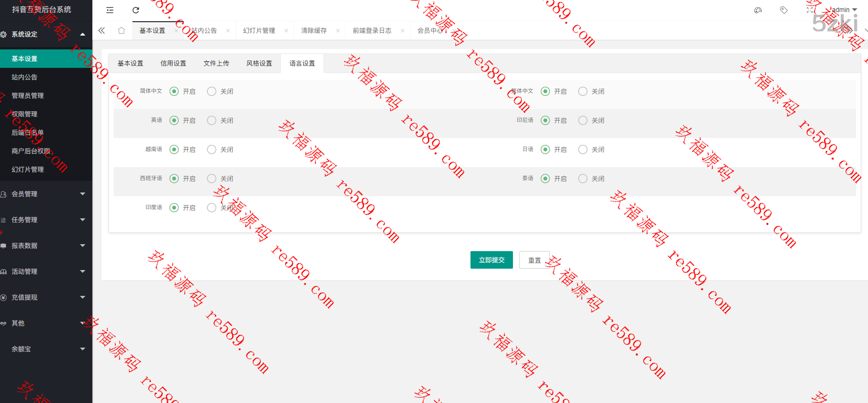Viewport: 868px width, 403px height.
Task: Click the 立即提交 submit button
Action: coord(491,260)
